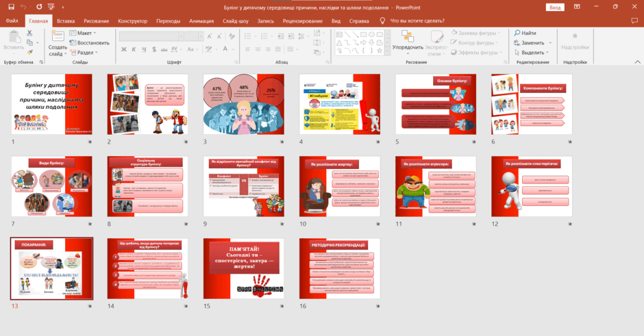
Task: Click the Надстройки add-ins icon
Action: pos(575,36)
